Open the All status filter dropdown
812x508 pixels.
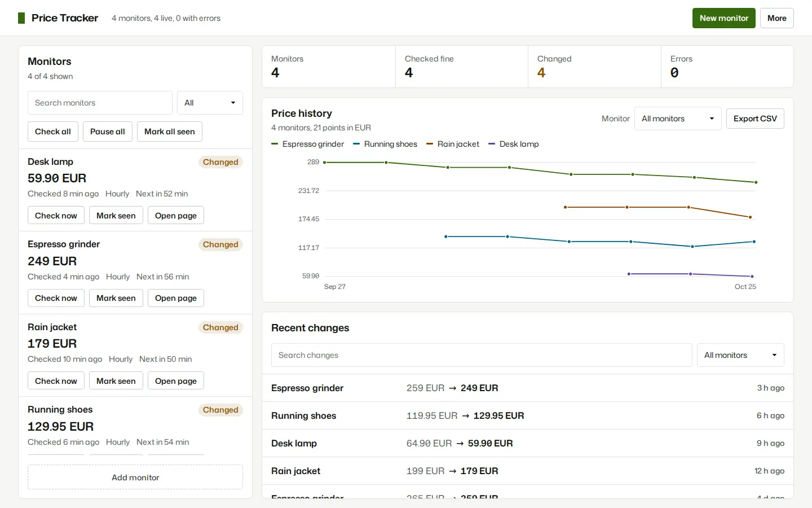pyautogui.click(x=210, y=103)
